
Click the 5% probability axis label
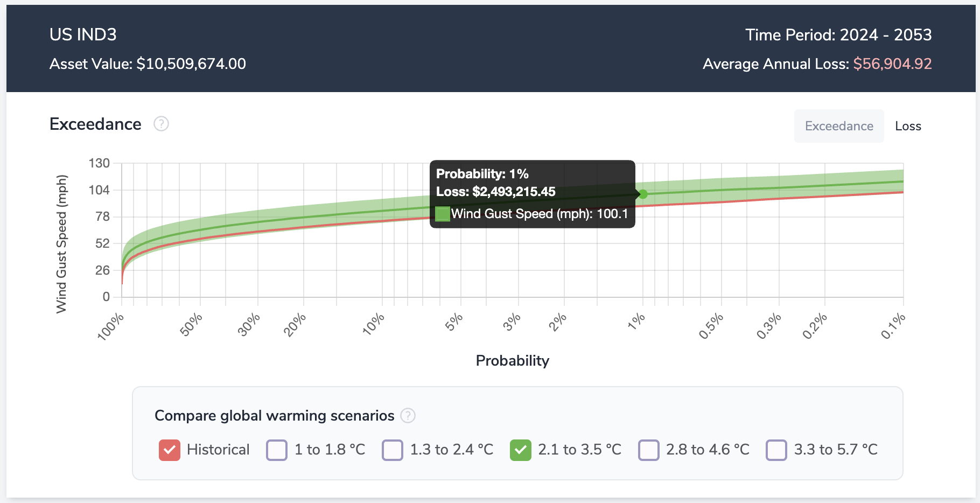[x=454, y=322]
